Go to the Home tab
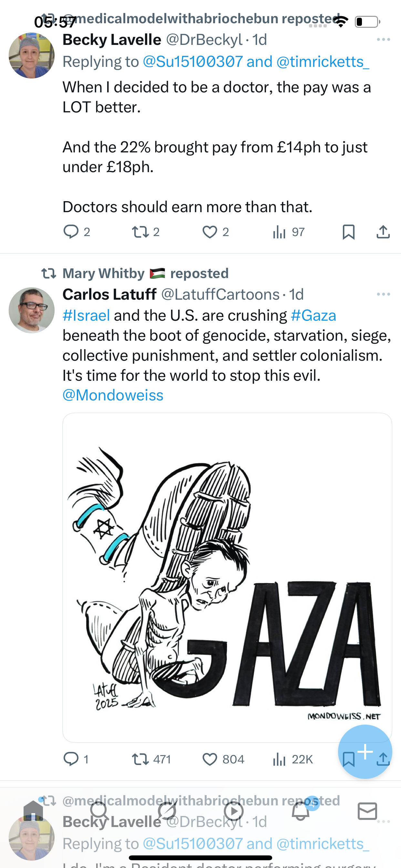 33,811
